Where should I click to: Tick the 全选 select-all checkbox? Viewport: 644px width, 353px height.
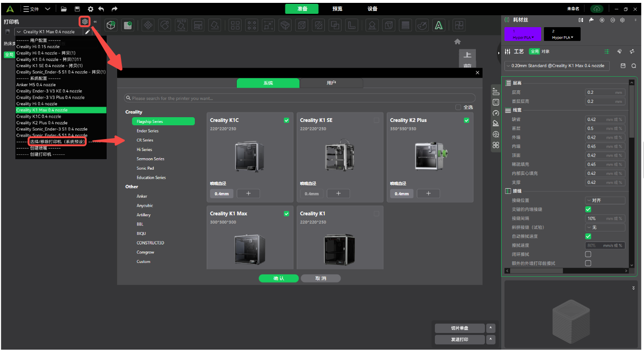(458, 107)
